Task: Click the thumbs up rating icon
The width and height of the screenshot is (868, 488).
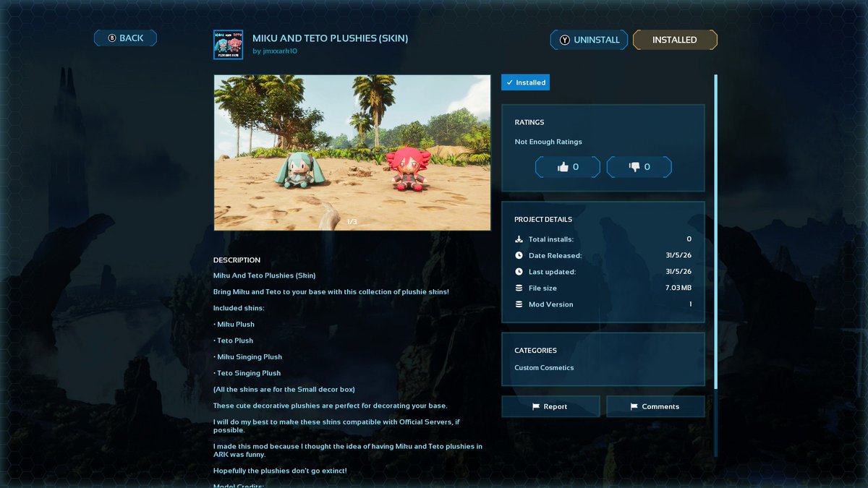Action: [563, 167]
